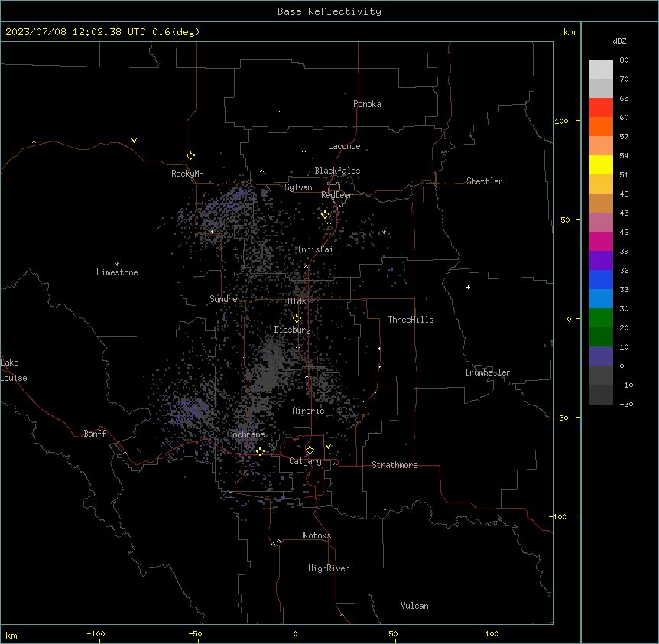This screenshot has height=644, width=659.
Task: Click the Blackfalds label
Action: click(337, 171)
